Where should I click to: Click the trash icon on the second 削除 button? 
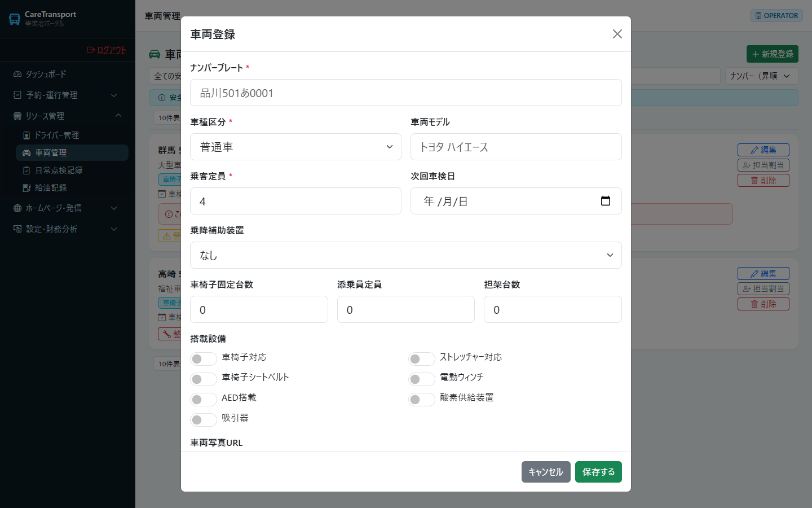pyautogui.click(x=754, y=304)
